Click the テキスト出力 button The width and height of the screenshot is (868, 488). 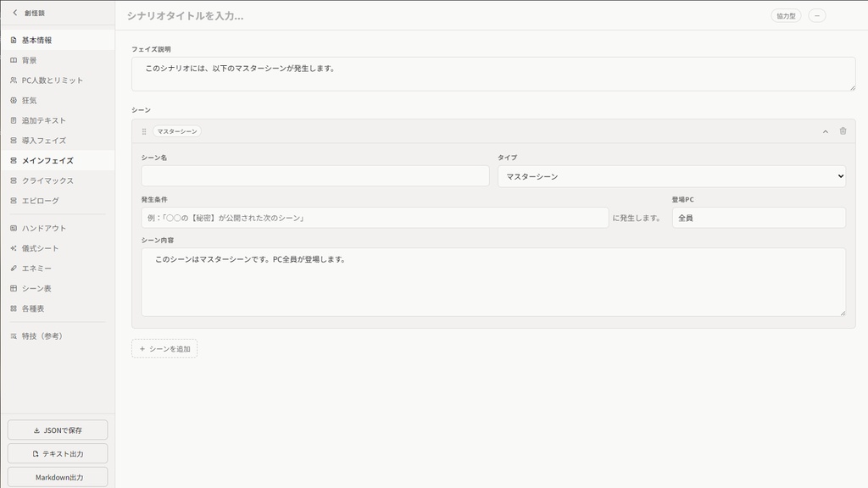pos(58,454)
